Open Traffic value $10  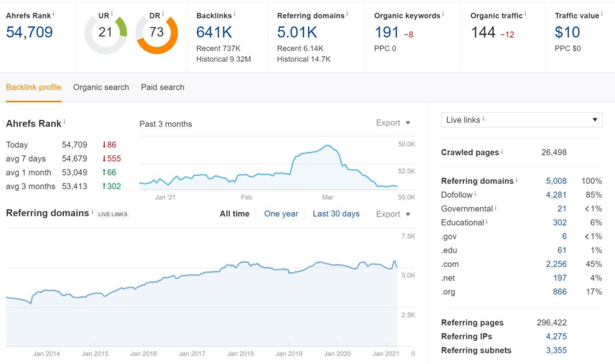(x=567, y=32)
